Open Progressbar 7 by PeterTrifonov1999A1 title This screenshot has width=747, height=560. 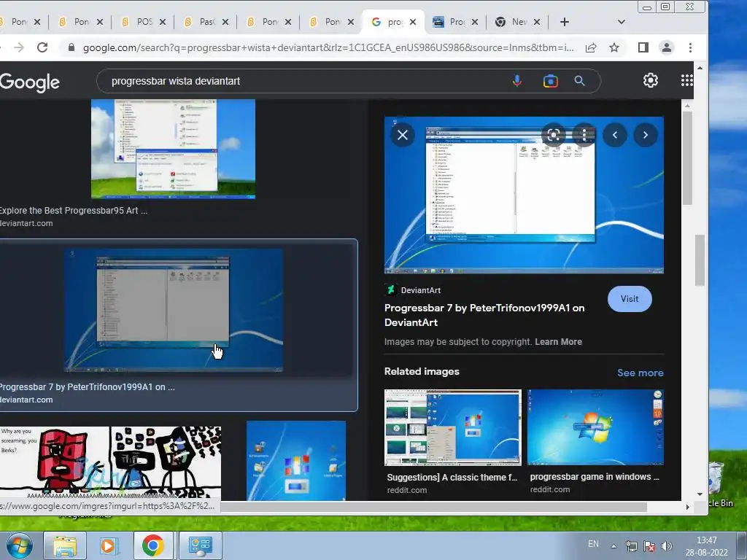click(x=484, y=315)
